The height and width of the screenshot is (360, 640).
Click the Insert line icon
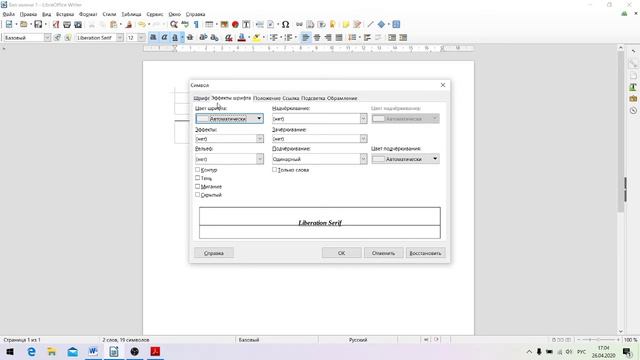370,24
